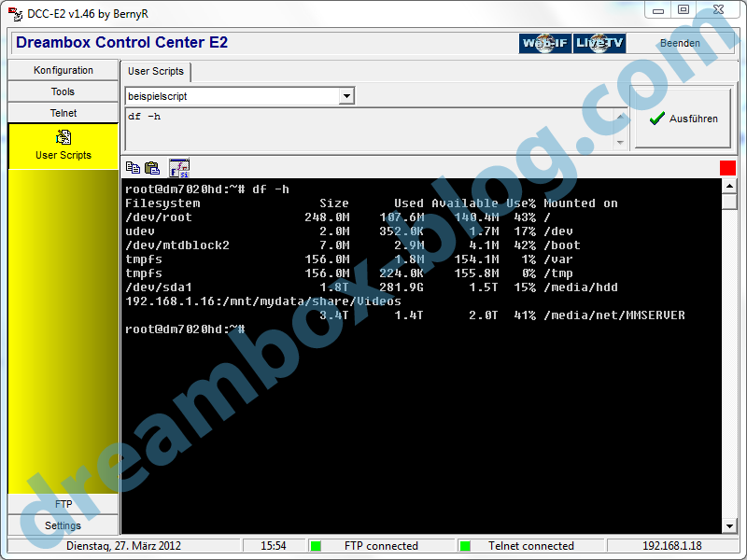Maximize the DCC-E2 window
The image size is (747, 560).
684,10
